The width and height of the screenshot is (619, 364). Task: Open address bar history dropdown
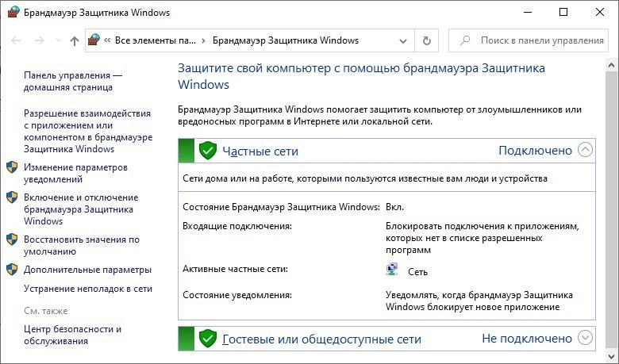tap(403, 40)
